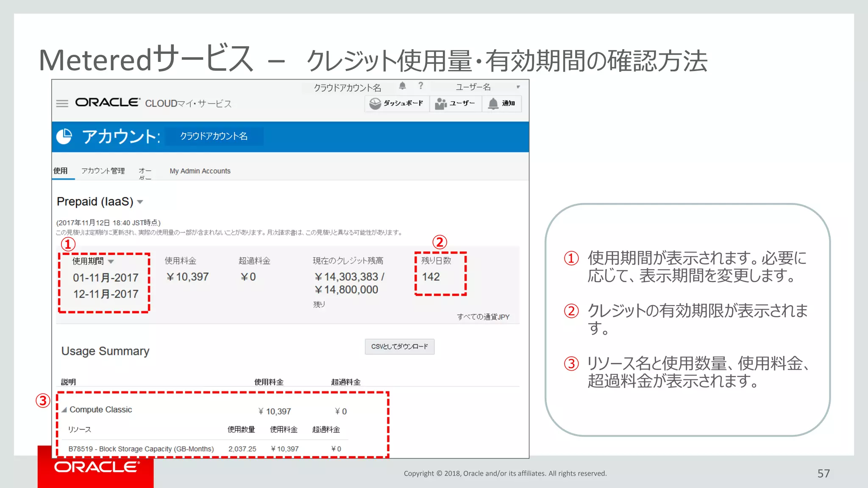Click the クラウドアカウント名 field in blue banner

pyautogui.click(x=214, y=136)
